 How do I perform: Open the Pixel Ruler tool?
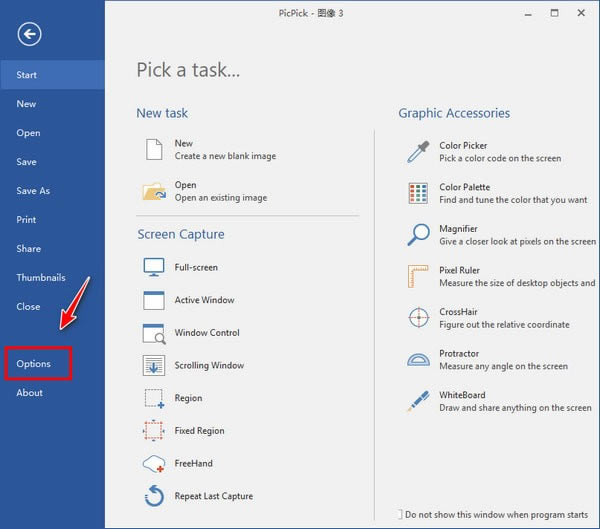417,276
